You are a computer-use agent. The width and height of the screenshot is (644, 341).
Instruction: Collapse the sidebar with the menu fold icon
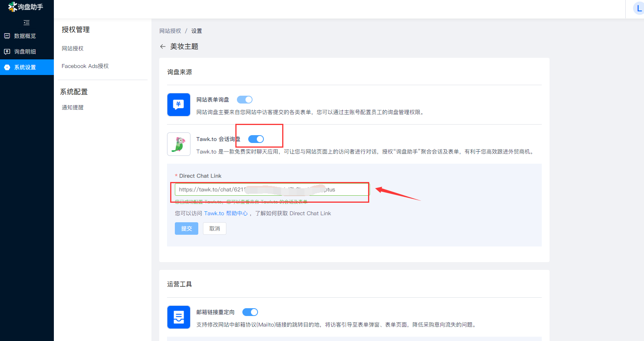(27, 23)
